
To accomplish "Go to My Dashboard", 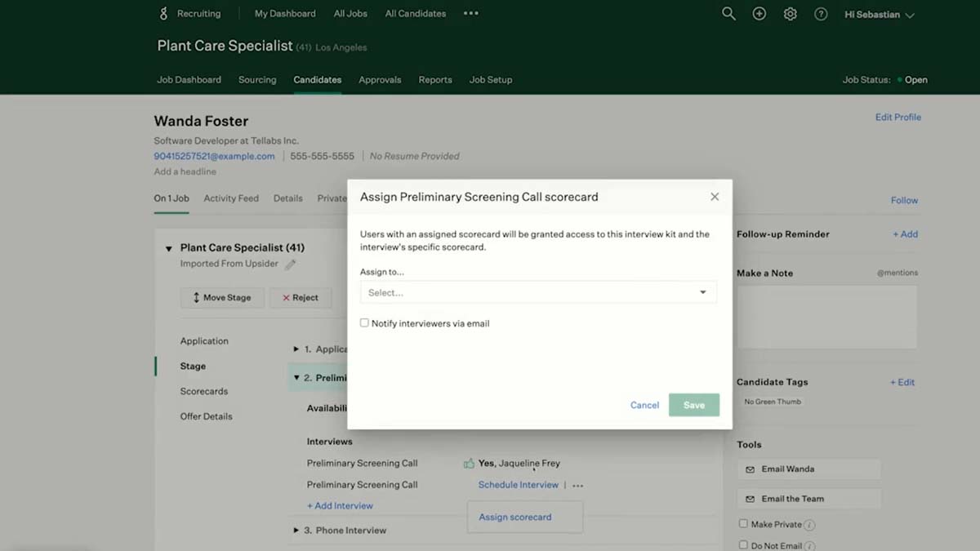I will 285,14.
